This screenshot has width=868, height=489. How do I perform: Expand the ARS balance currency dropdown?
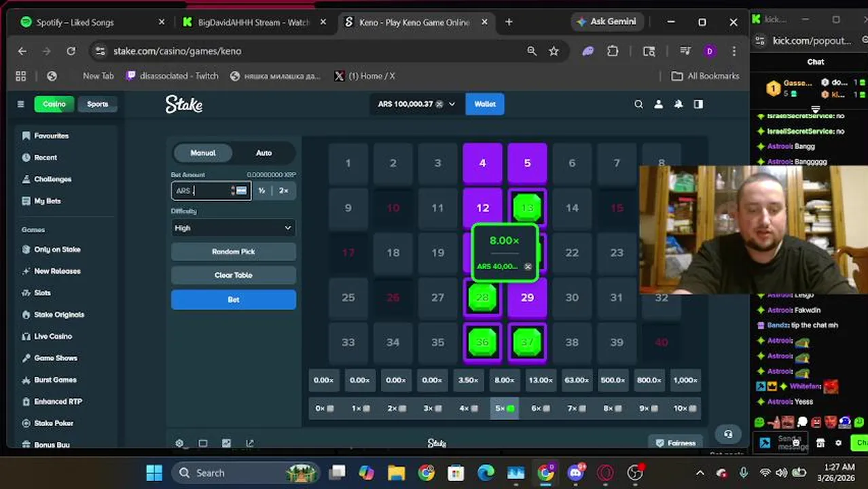click(452, 104)
